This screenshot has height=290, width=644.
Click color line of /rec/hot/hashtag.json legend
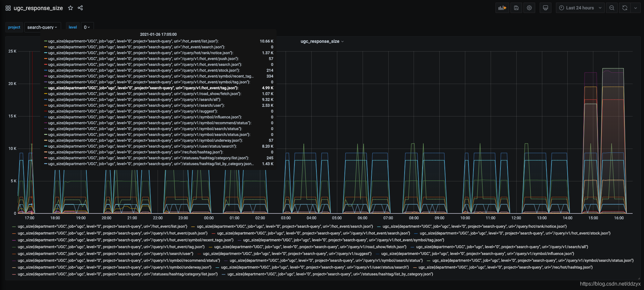(x=415, y=267)
